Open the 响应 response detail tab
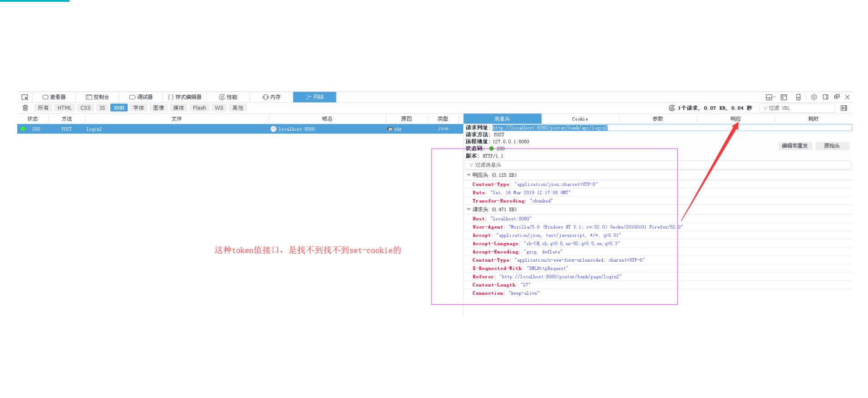 (x=735, y=119)
